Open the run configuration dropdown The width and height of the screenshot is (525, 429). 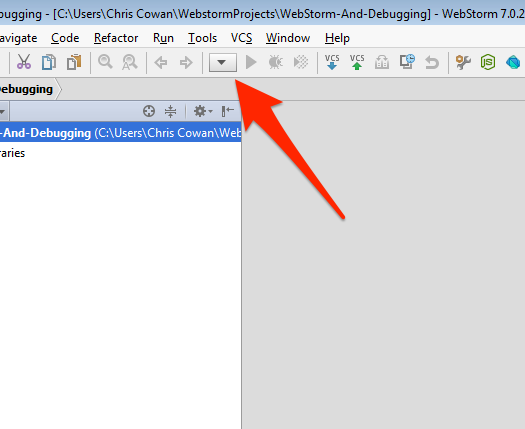point(223,63)
